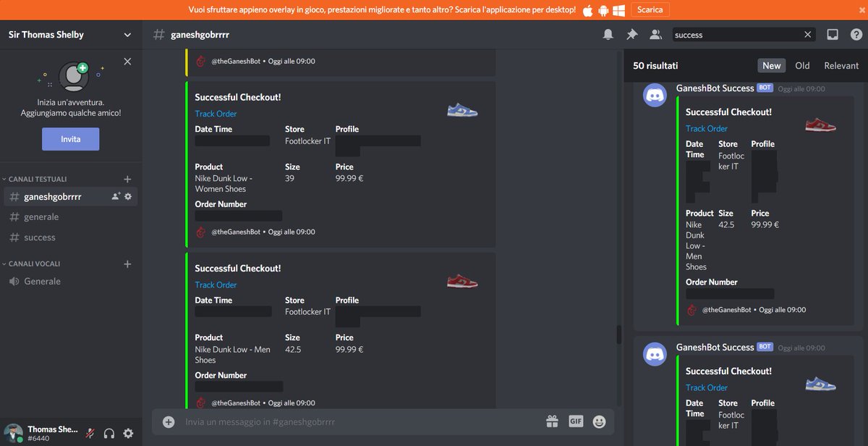
Task: Toggle microphone mute
Action: coord(90,433)
